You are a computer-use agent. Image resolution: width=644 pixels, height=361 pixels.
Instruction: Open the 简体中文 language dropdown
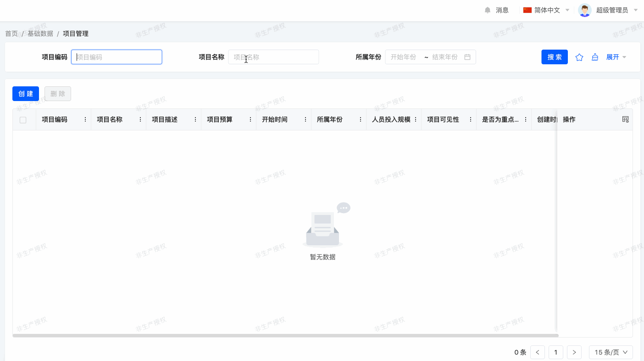coord(546,10)
